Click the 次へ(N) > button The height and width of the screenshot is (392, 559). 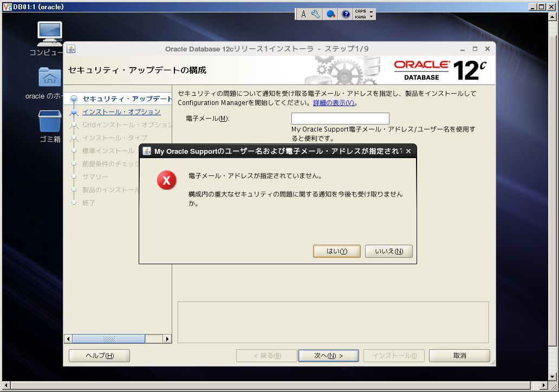click(x=328, y=356)
